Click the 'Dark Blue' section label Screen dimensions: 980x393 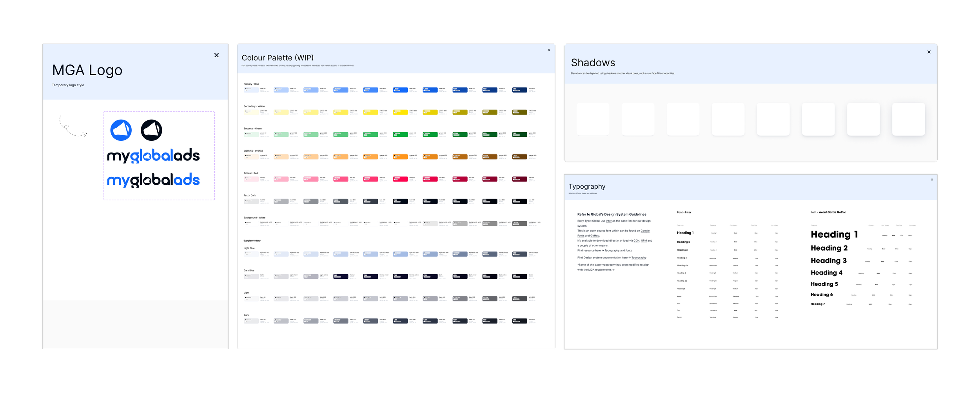click(249, 271)
